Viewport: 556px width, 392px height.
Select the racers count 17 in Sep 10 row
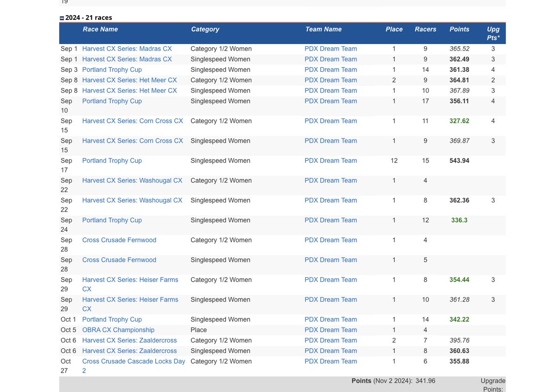point(425,101)
